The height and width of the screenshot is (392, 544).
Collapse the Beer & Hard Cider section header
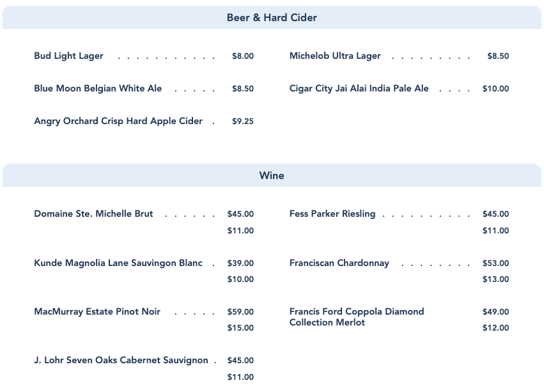pos(272,18)
